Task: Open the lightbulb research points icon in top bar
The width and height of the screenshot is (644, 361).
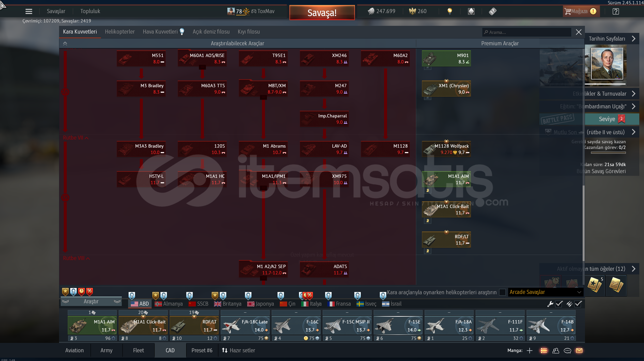Action: 450,11
